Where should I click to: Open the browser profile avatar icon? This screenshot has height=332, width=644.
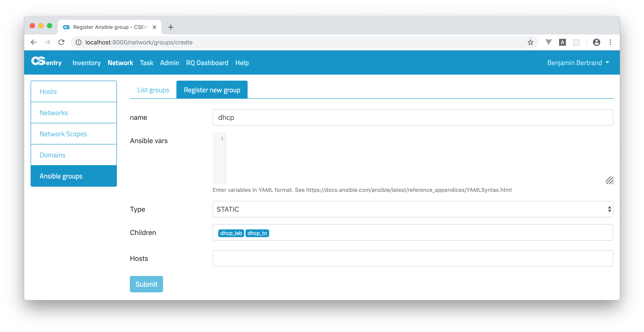pos(597,42)
